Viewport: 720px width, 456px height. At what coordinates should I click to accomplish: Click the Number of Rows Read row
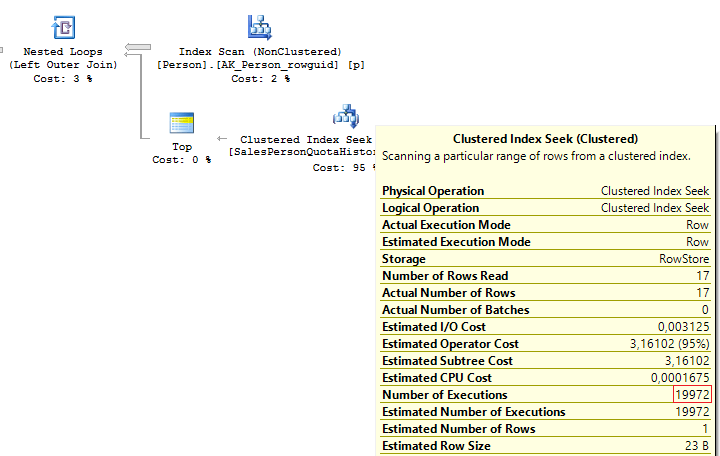click(x=546, y=276)
